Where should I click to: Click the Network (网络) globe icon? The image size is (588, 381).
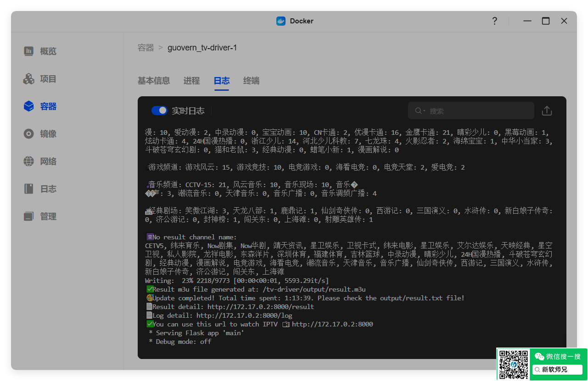(x=29, y=161)
